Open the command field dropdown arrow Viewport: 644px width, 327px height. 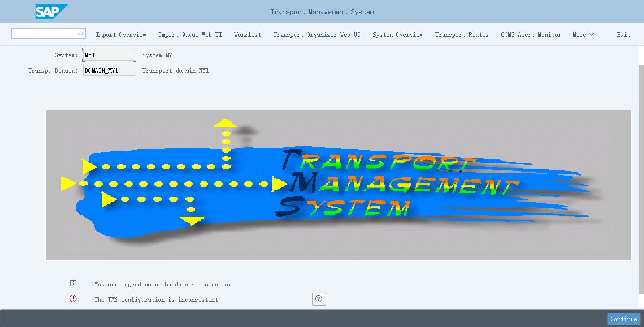tap(80, 34)
